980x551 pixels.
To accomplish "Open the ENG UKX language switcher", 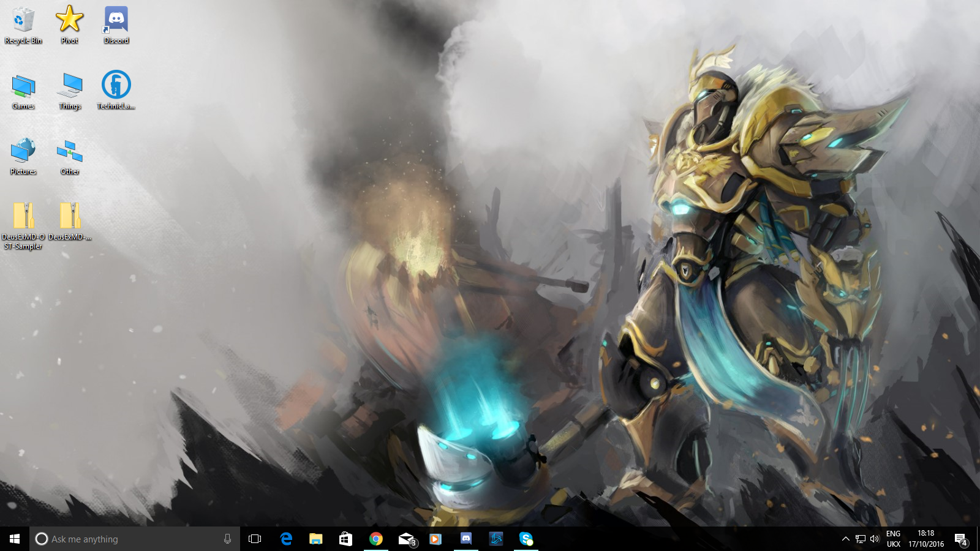I will pos(894,539).
